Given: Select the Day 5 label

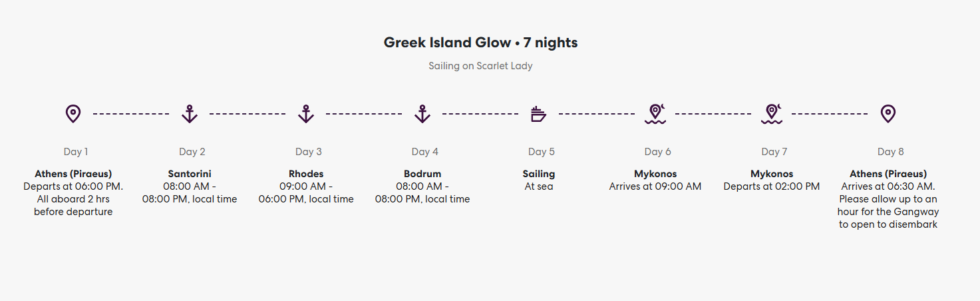Looking at the screenshot, I should (542, 152).
